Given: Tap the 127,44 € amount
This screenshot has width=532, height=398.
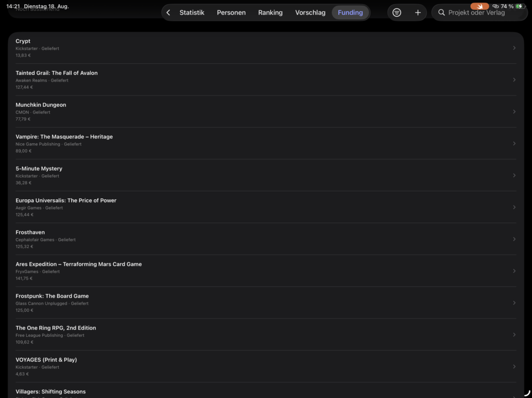Looking at the screenshot, I should point(24,87).
